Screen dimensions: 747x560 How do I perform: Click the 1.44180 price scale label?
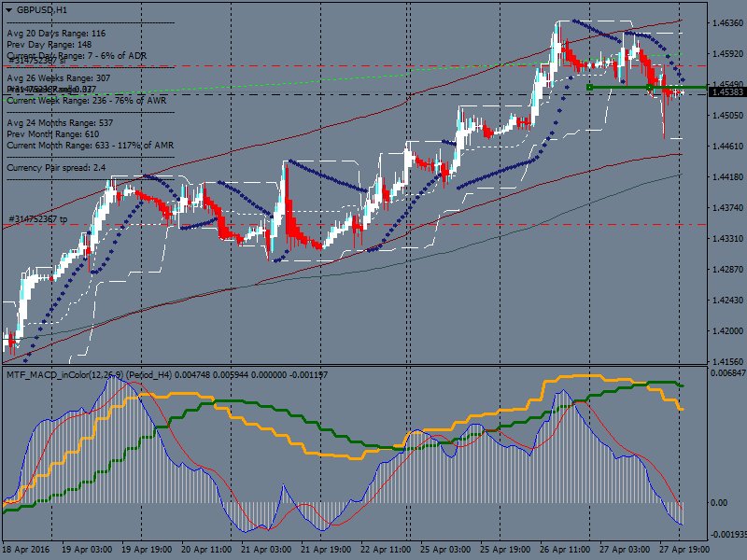[727, 177]
